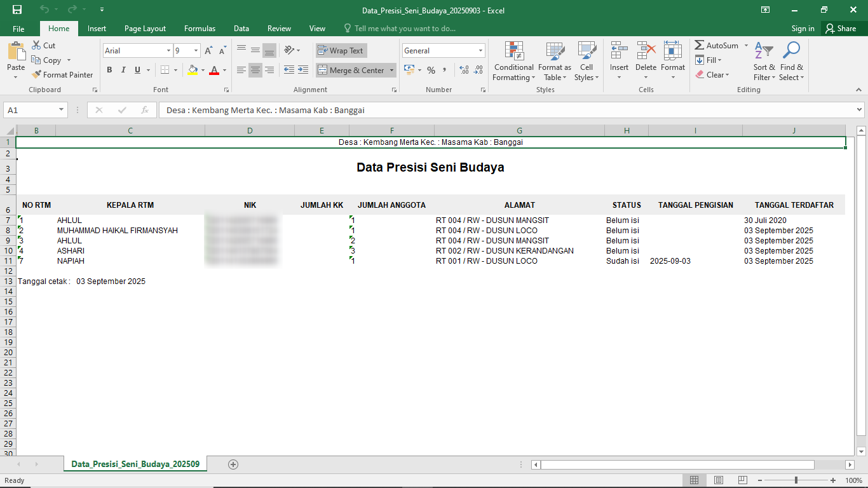
Task: Open the Cell Styles gallery
Action: click(587, 62)
